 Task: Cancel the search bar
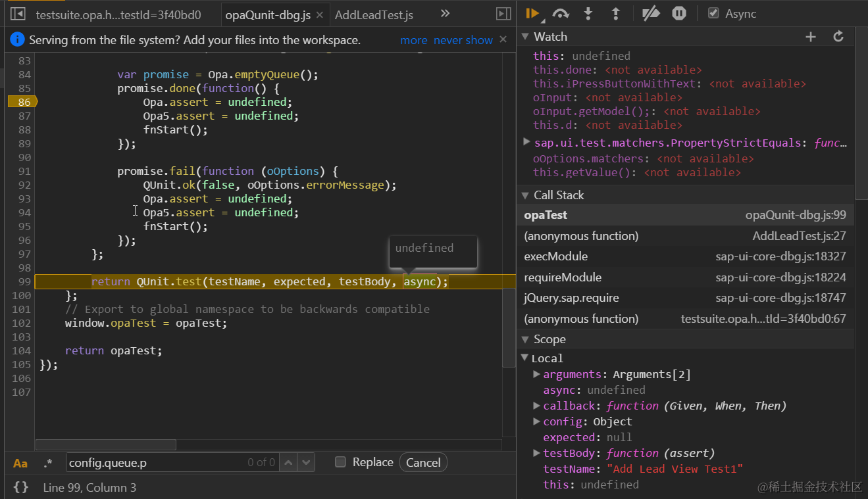click(423, 463)
